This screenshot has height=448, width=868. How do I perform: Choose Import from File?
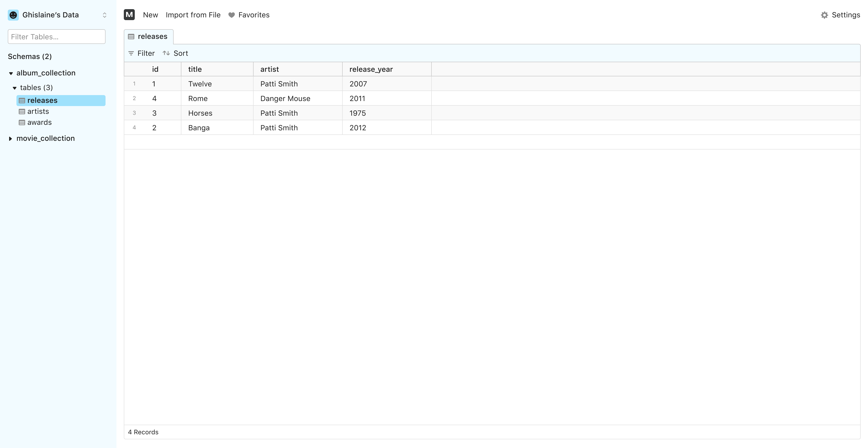tap(193, 15)
